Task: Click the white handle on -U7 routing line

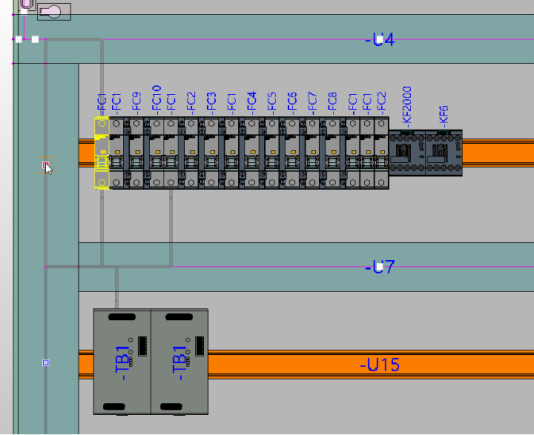Action: pyautogui.click(x=379, y=267)
